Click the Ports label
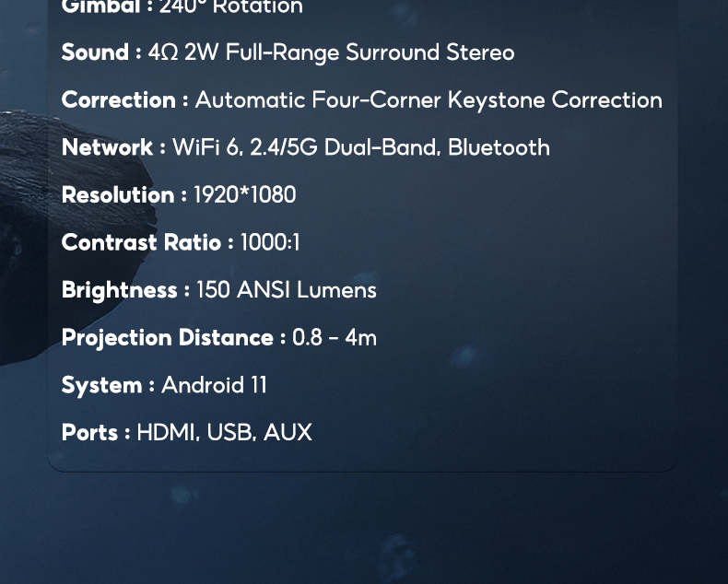Viewport: 728px width, 584px height. (89, 432)
